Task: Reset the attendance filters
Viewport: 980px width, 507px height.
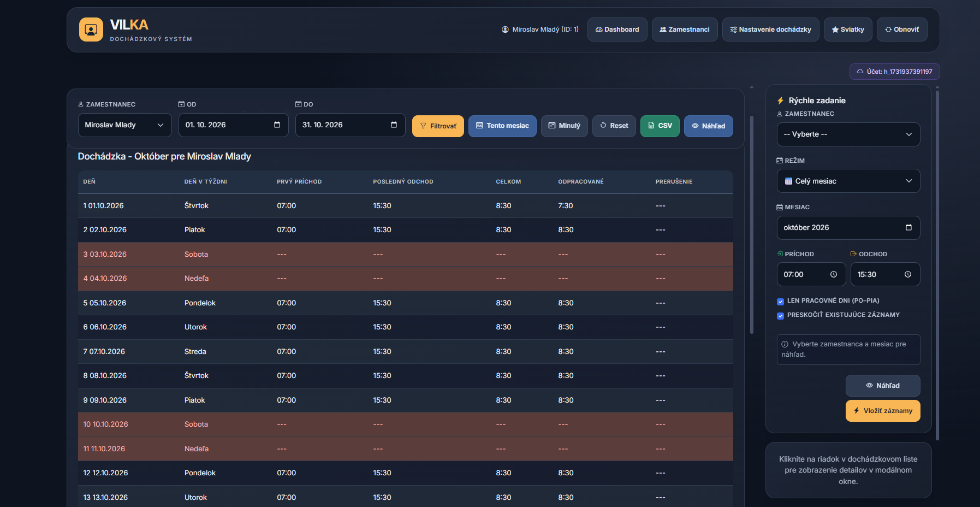Action: pos(614,126)
